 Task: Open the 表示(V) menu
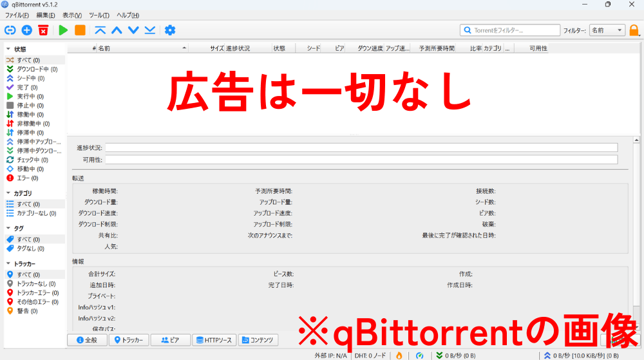click(x=72, y=15)
